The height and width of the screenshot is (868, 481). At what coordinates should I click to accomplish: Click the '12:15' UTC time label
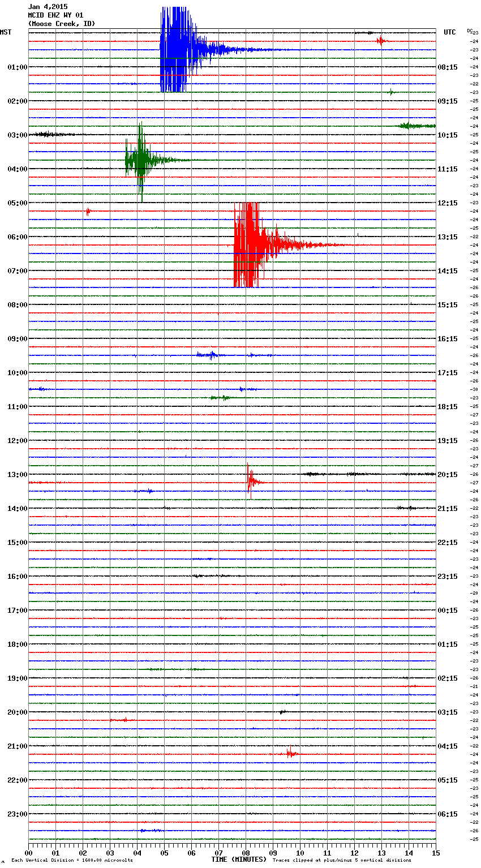click(x=448, y=203)
